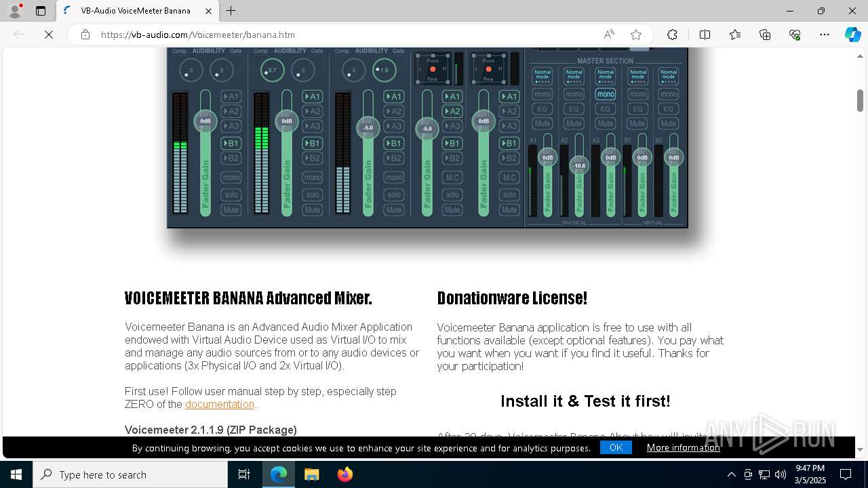The width and height of the screenshot is (868, 488).
Task: Follow the documentation link
Action: (220, 404)
